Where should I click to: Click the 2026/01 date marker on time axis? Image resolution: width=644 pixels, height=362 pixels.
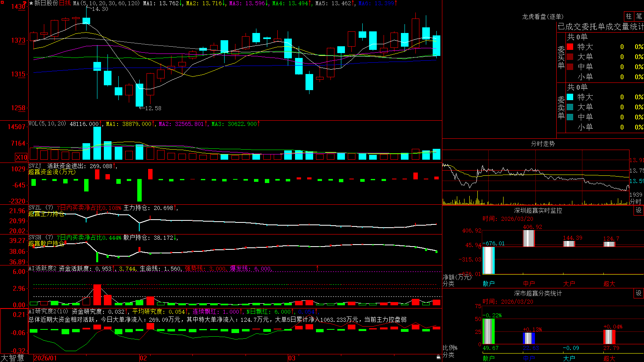coord(45,358)
